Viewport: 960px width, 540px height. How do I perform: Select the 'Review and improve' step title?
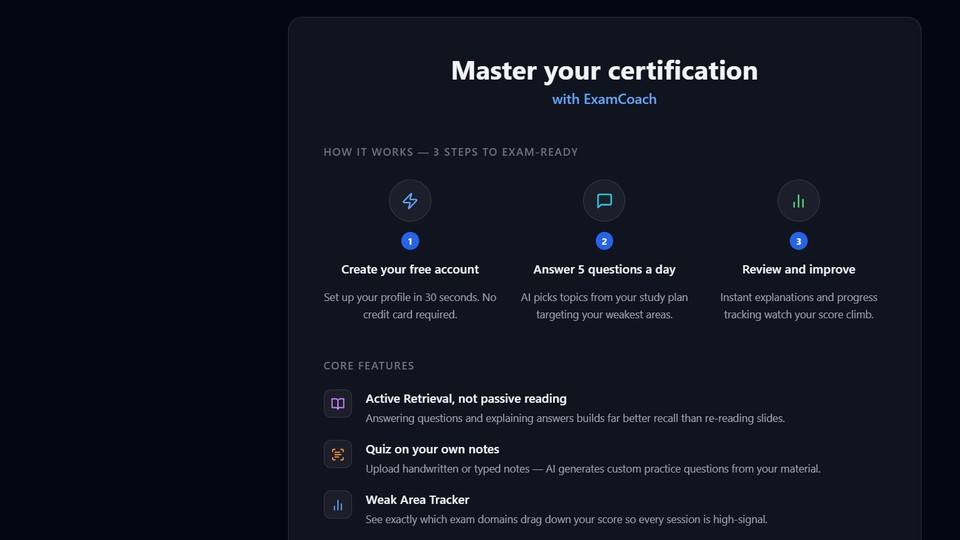pyautogui.click(x=798, y=270)
